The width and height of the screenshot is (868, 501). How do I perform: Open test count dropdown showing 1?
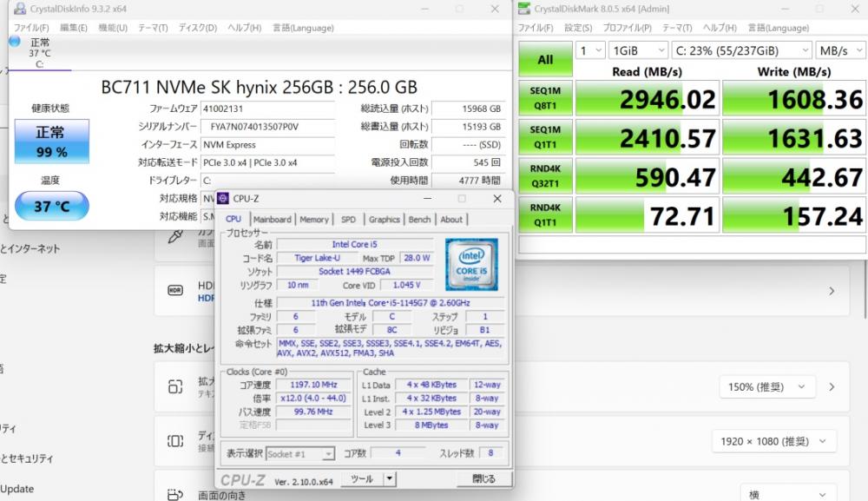tap(590, 51)
